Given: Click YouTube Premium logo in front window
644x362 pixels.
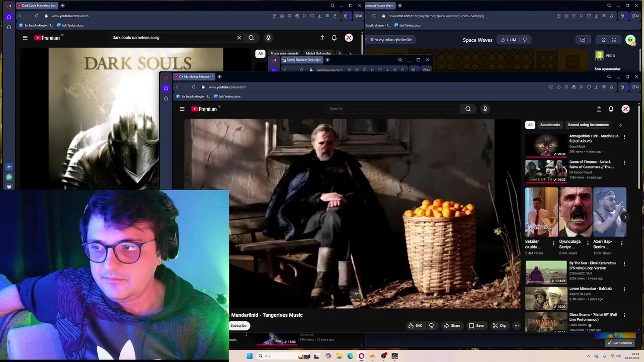Looking at the screenshot, I should tap(204, 109).
